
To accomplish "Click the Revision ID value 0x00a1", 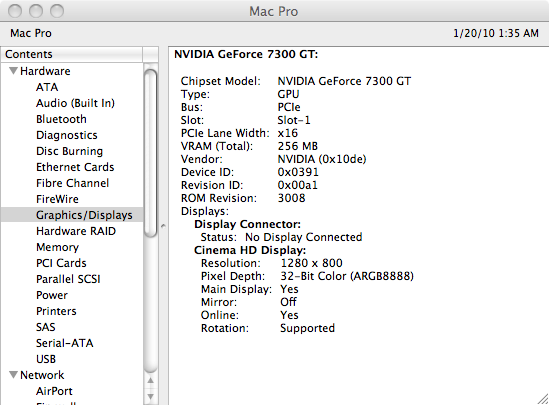I will [298, 185].
